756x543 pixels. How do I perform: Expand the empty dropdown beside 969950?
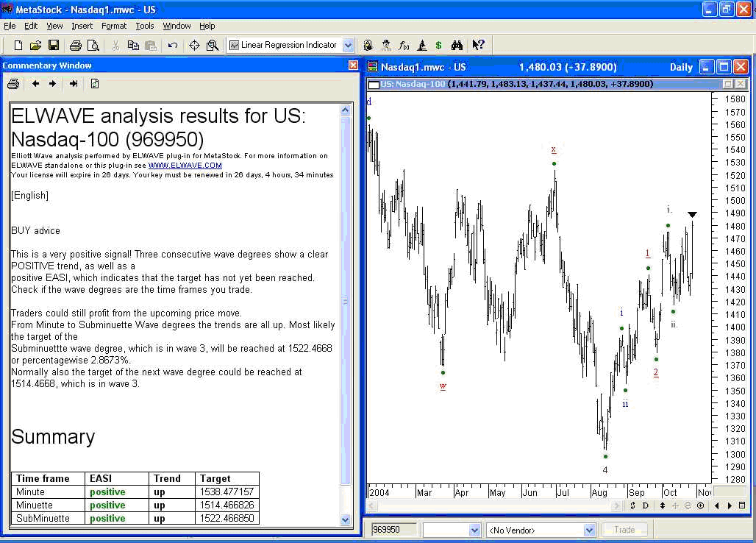[x=474, y=530]
